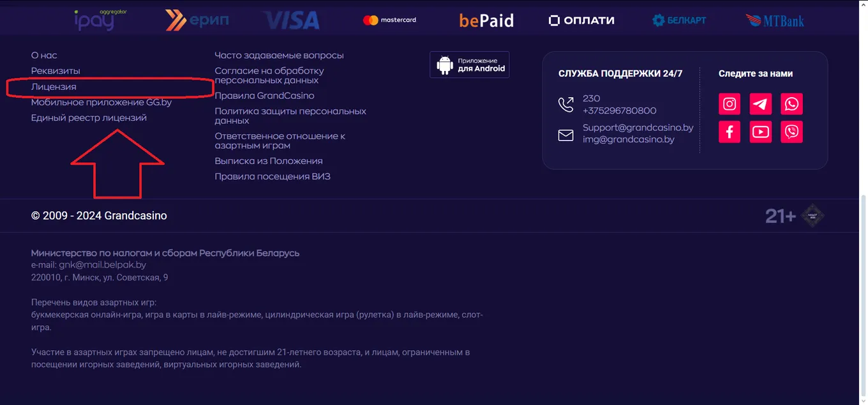Open Ответственное отношение к азартным играм
Image resolution: width=868 pixels, height=405 pixels.
(x=280, y=141)
